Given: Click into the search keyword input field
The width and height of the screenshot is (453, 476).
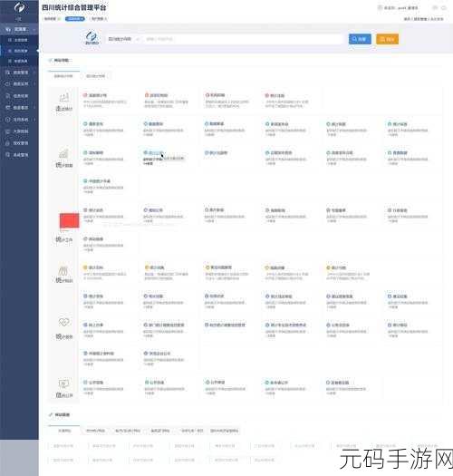Looking at the screenshot, I should [243, 39].
